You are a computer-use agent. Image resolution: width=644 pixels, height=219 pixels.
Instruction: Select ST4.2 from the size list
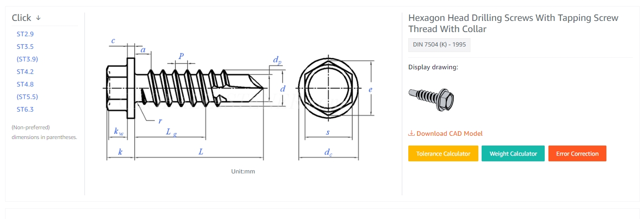[x=25, y=72]
